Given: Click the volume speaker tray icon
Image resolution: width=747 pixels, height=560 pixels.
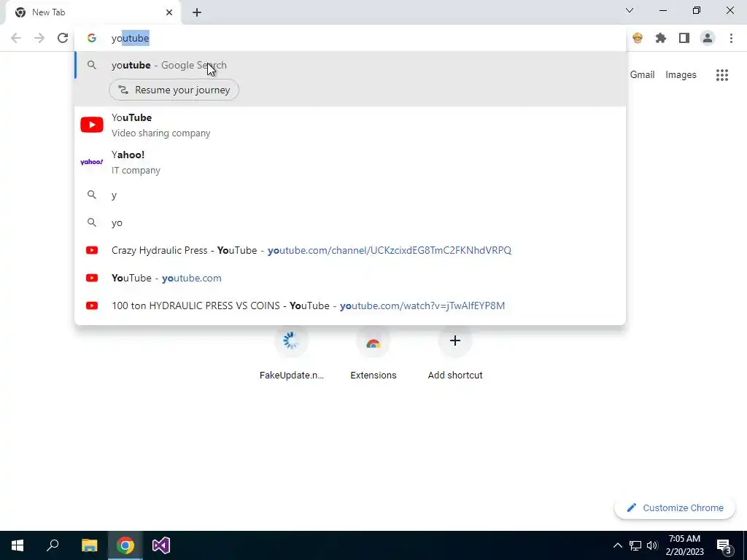Looking at the screenshot, I should point(651,545).
